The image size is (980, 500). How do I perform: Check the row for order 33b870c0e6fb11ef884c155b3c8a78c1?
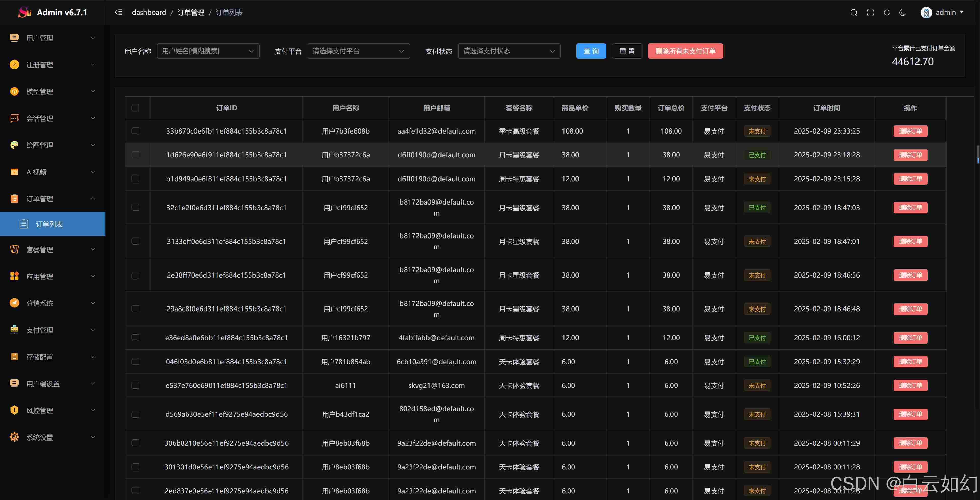(136, 131)
